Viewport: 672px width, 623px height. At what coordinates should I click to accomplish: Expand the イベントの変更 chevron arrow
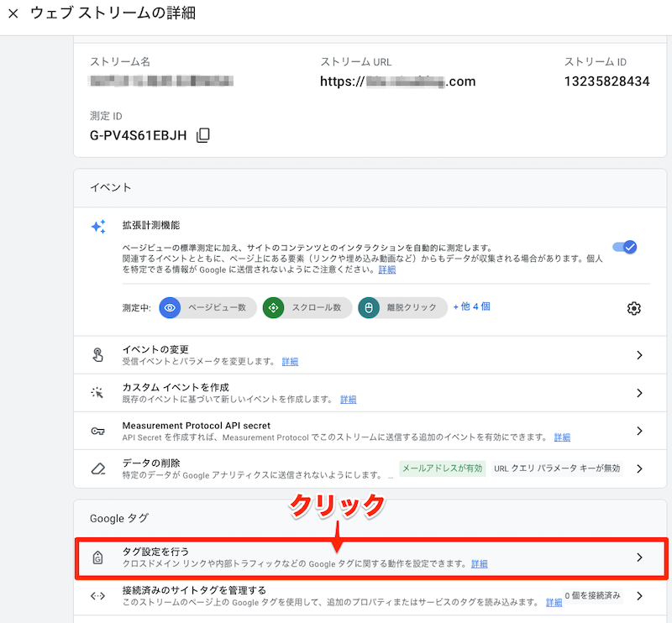tap(639, 355)
